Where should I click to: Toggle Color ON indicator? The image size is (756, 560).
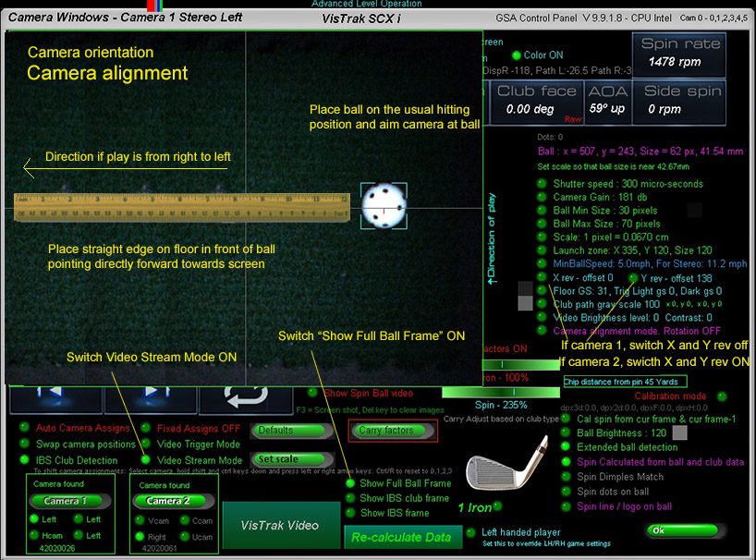pos(517,55)
